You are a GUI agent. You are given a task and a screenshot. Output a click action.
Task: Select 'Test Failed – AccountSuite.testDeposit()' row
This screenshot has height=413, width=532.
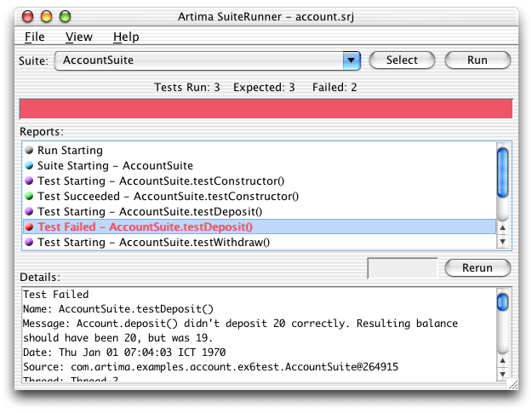pyautogui.click(x=260, y=227)
